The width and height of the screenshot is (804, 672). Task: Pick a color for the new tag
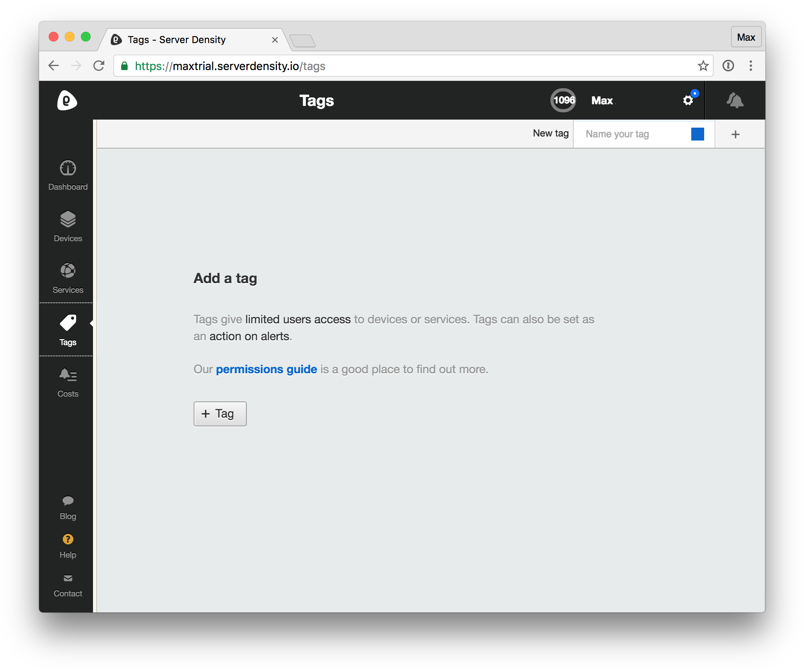click(x=698, y=134)
